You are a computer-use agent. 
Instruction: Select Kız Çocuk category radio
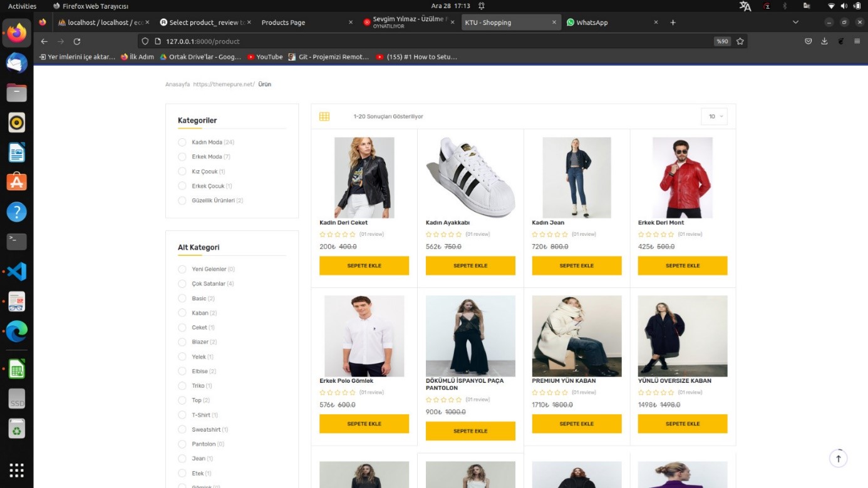tap(182, 171)
